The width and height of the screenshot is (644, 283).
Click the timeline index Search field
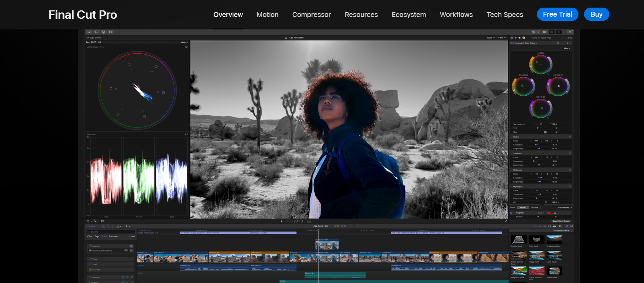[110, 232]
